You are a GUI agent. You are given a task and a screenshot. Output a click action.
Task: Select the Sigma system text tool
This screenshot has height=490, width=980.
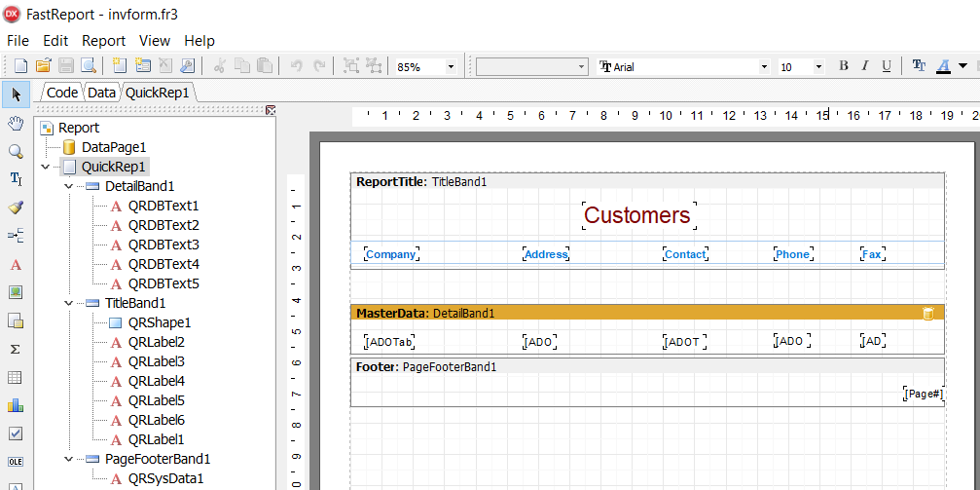coord(16,349)
